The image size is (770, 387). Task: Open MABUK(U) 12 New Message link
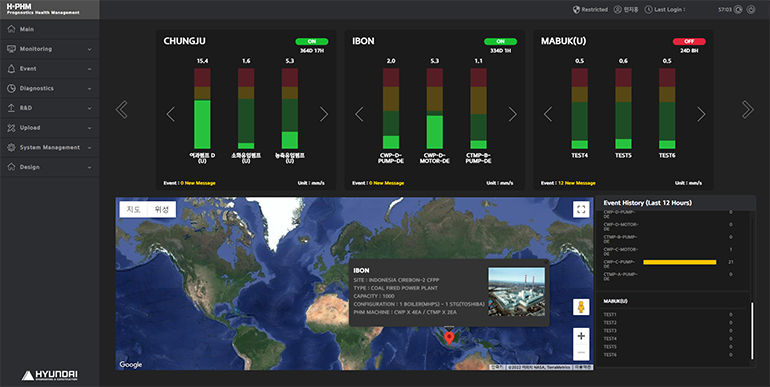click(x=577, y=183)
